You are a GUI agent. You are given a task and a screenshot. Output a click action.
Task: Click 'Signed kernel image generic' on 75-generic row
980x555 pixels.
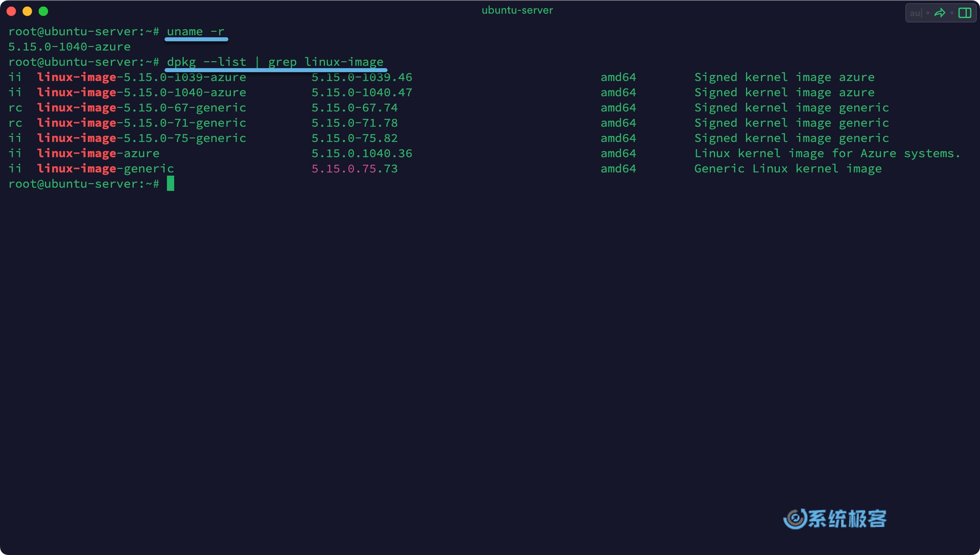click(792, 138)
